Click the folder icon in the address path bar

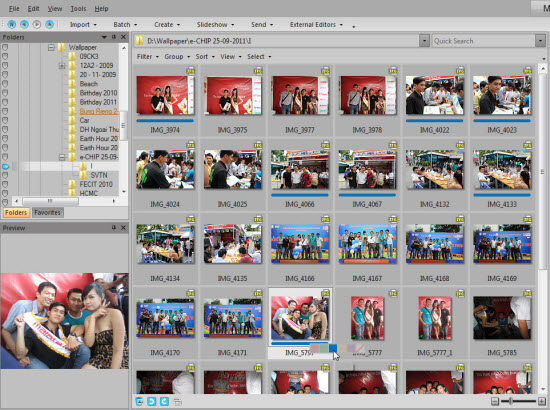[140, 41]
